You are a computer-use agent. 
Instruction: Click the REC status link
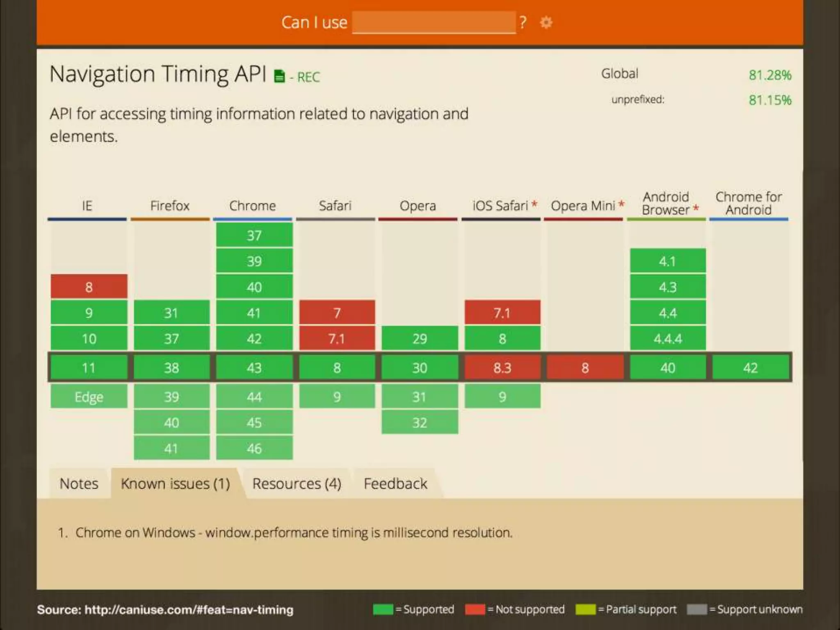[x=308, y=77]
